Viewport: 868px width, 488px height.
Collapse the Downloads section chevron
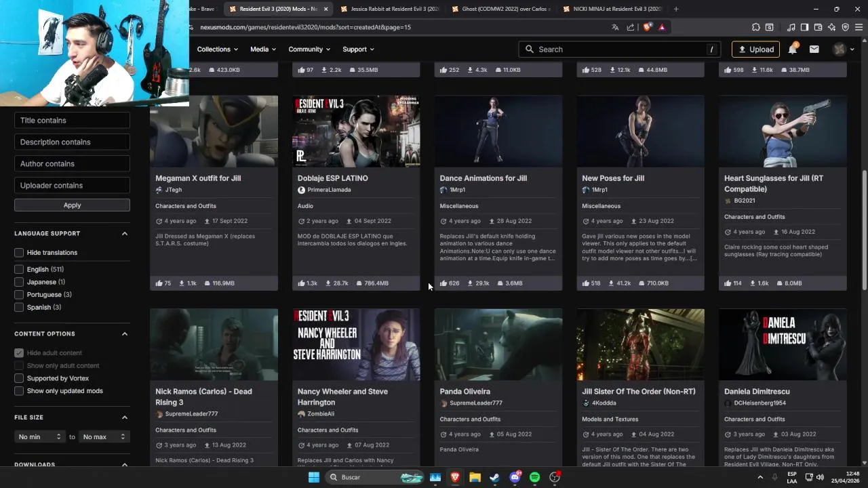click(125, 465)
